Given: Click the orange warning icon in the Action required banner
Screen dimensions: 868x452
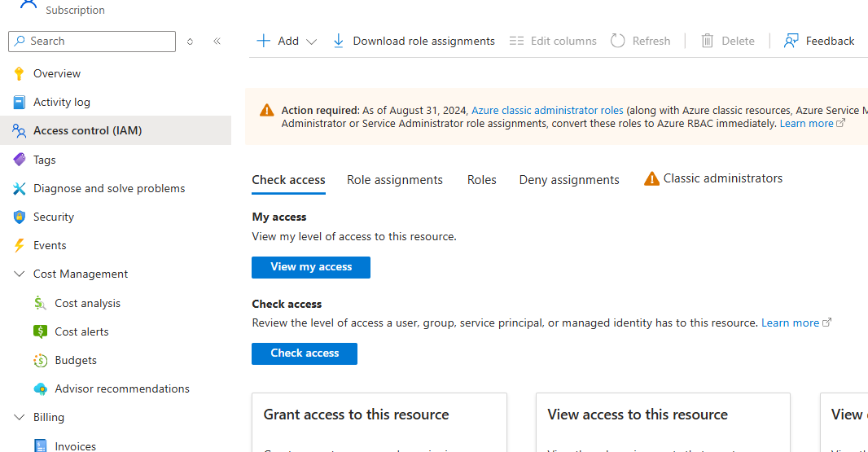Looking at the screenshot, I should tap(267, 110).
